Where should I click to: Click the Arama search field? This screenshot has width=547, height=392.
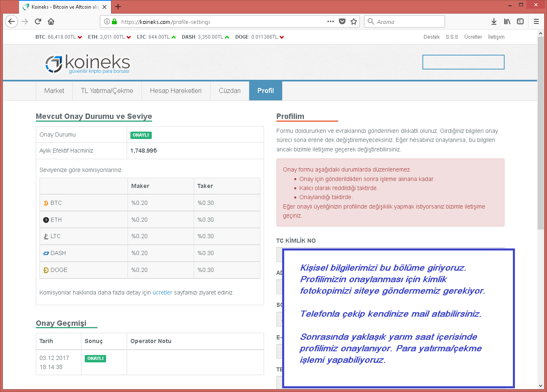(404, 21)
